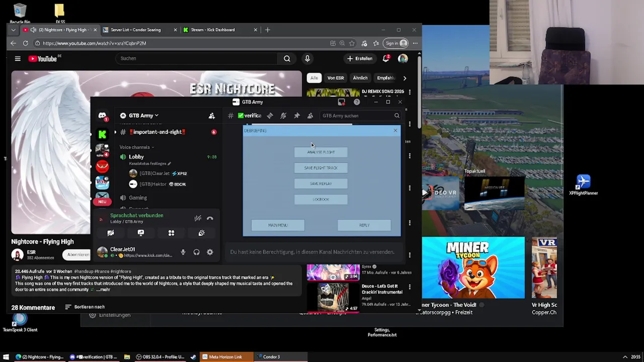Select the Von ESR filter chip
Screen dimensions: 644x362
point(336,78)
